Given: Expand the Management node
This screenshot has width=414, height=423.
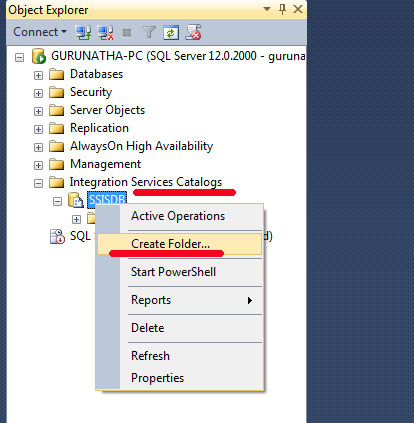Looking at the screenshot, I should 38,165.
